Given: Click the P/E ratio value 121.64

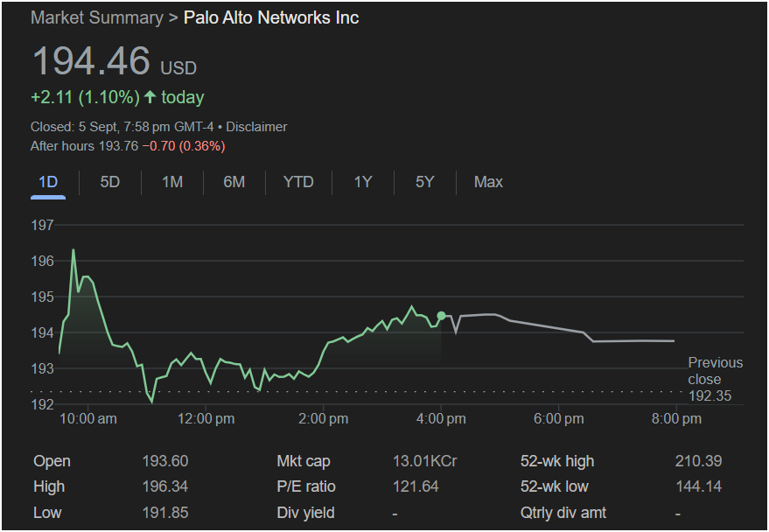Looking at the screenshot, I should coord(417,486).
